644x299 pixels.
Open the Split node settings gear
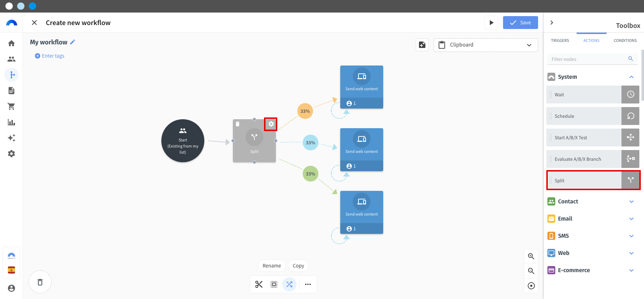(x=271, y=124)
